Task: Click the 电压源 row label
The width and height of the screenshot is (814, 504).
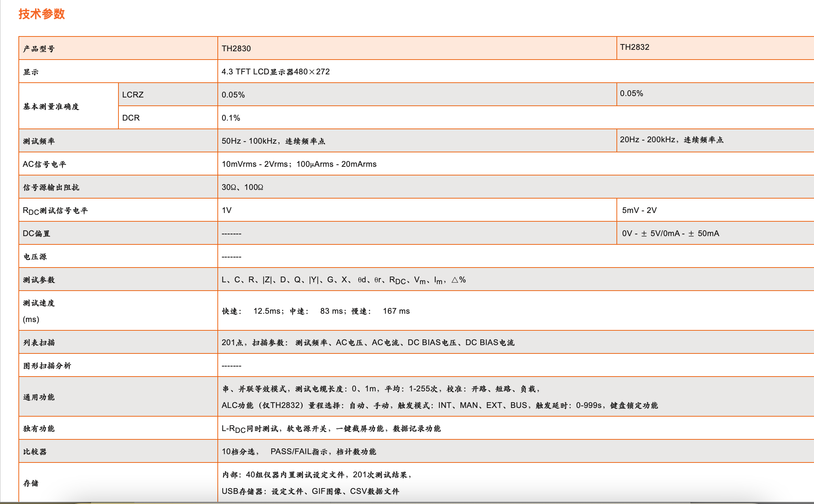Action: (x=35, y=257)
